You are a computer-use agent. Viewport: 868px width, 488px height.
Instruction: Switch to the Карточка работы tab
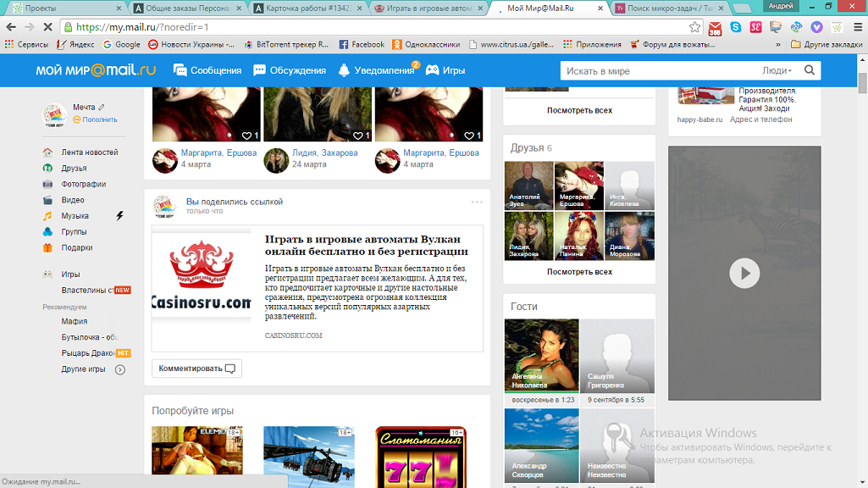click(x=307, y=8)
